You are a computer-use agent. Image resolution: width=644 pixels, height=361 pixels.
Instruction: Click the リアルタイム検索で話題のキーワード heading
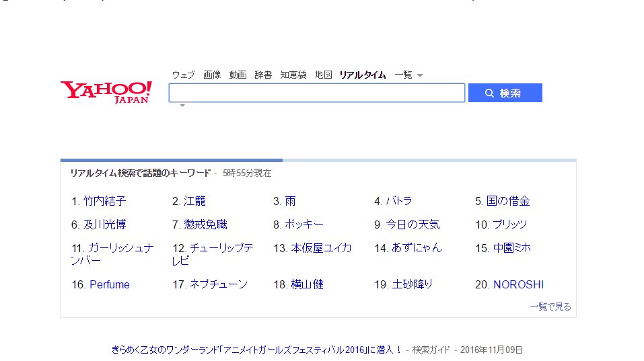point(140,173)
